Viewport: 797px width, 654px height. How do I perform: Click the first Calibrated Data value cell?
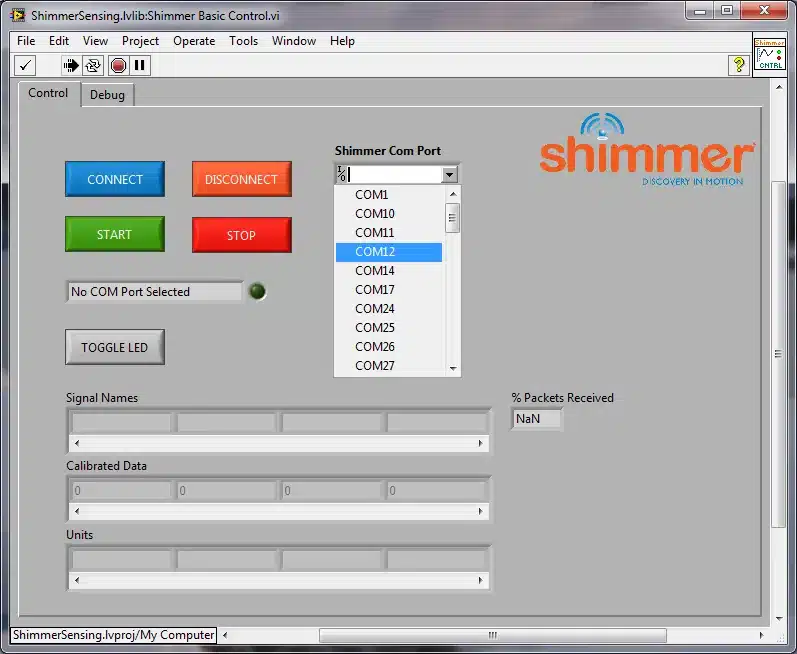(121, 490)
